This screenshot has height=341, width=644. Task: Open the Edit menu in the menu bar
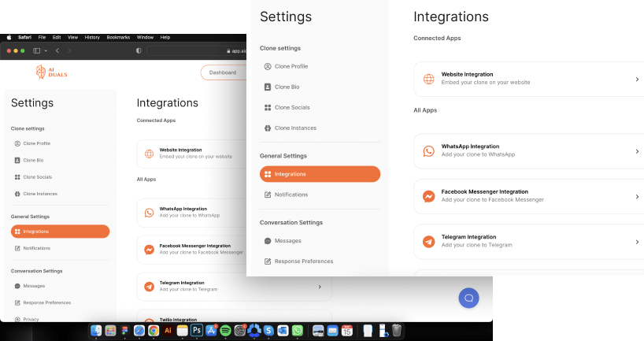tap(57, 37)
